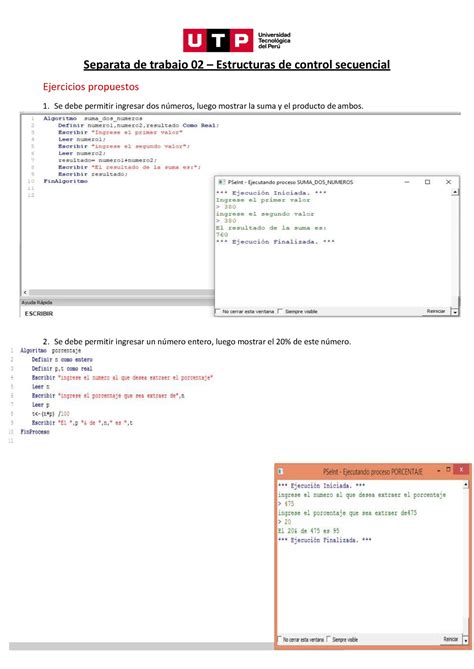
Task: Click the code line 'Leer numero1;'
Action: tap(82, 140)
